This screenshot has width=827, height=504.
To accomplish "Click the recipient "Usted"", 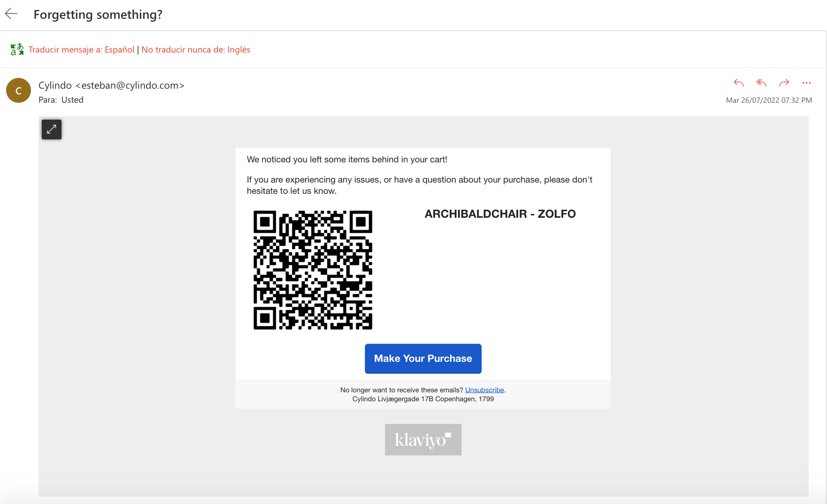I will tap(72, 100).
